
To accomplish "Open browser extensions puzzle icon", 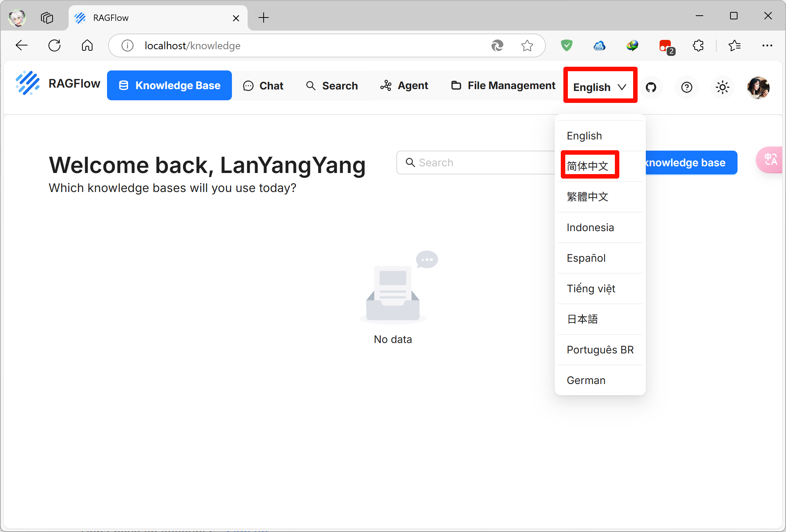I will [698, 45].
